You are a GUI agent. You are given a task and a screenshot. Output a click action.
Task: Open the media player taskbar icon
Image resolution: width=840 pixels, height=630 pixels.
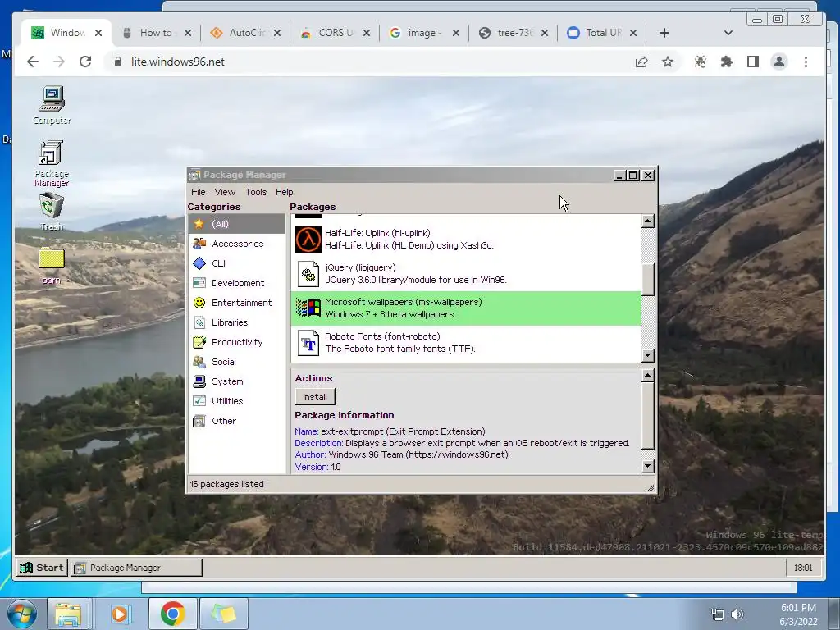point(120,614)
